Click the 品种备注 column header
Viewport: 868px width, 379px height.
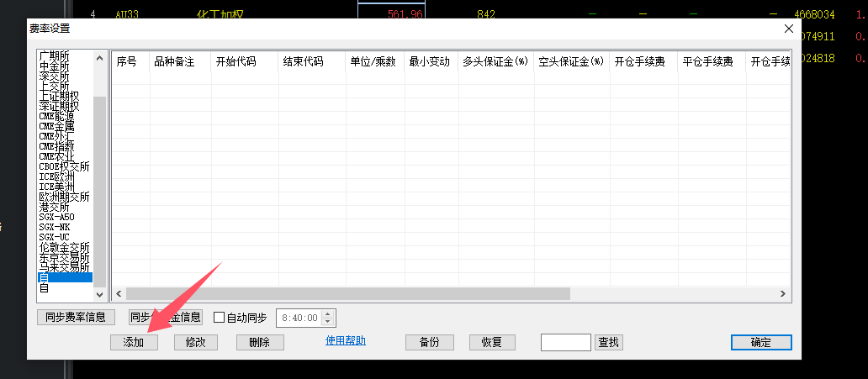pyautogui.click(x=181, y=62)
